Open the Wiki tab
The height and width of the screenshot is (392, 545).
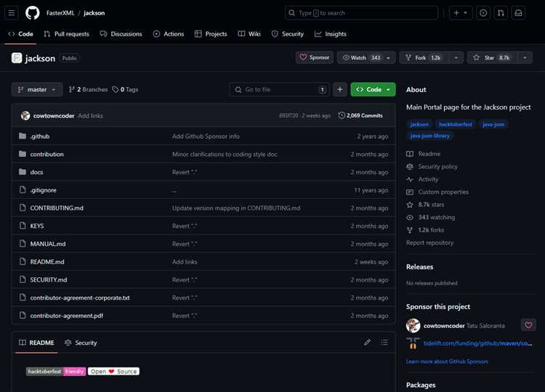(249, 34)
